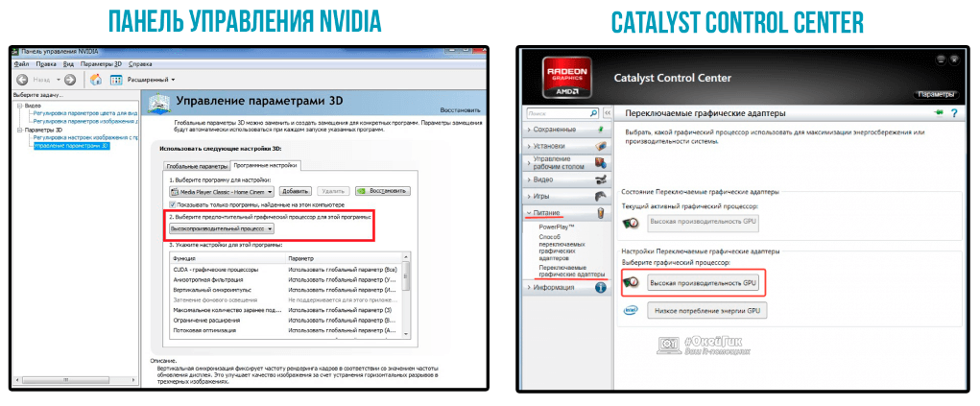Click the search magnifier in Catalyst sidebar

point(593,113)
